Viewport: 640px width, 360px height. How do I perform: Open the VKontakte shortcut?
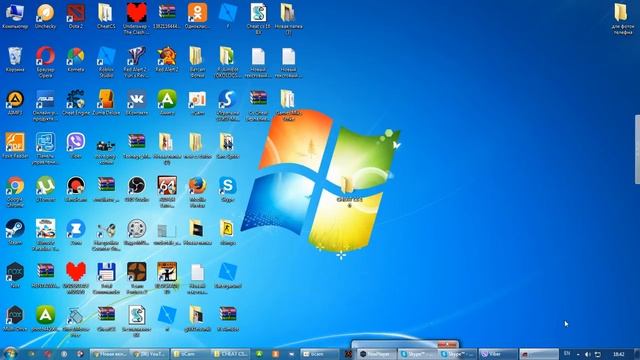coord(136,103)
